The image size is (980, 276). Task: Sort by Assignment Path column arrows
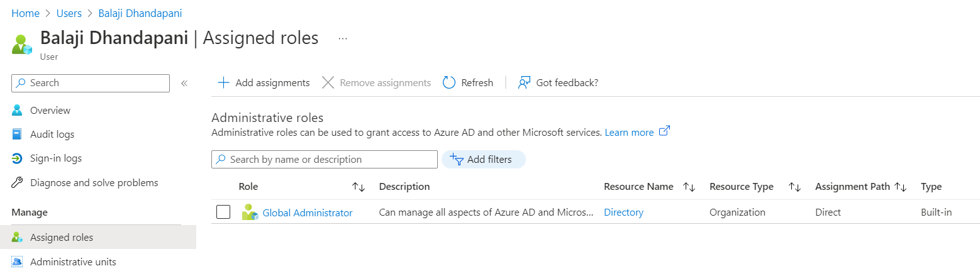tap(900, 187)
